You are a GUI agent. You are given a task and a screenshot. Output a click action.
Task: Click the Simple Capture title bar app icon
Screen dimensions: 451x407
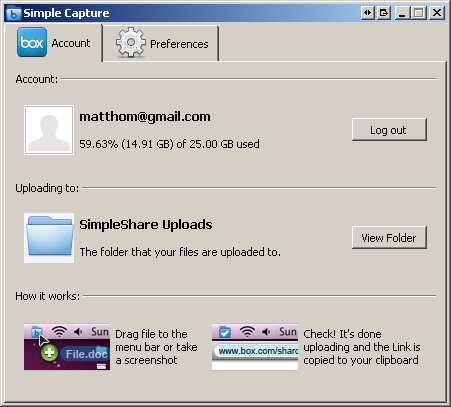14,13
